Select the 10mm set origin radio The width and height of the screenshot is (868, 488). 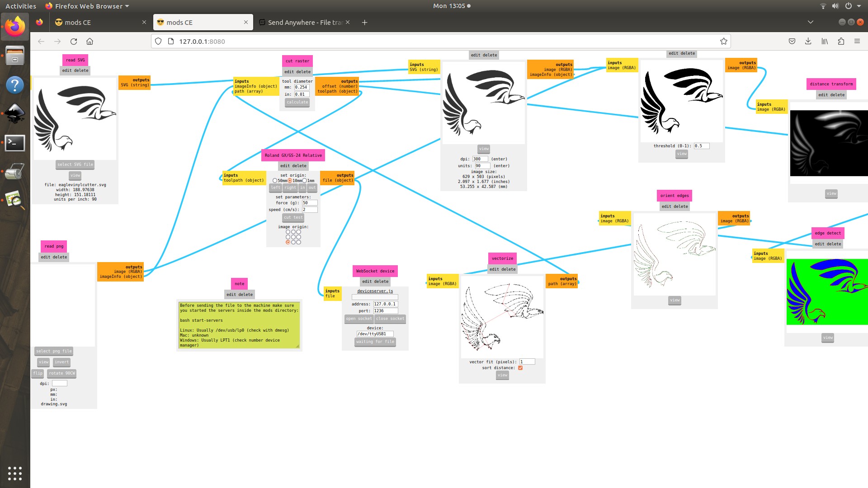click(x=290, y=181)
